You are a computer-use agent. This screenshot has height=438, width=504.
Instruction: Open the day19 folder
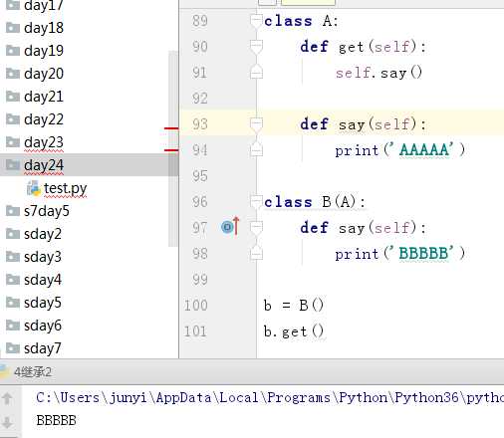pyautogui.click(x=43, y=51)
